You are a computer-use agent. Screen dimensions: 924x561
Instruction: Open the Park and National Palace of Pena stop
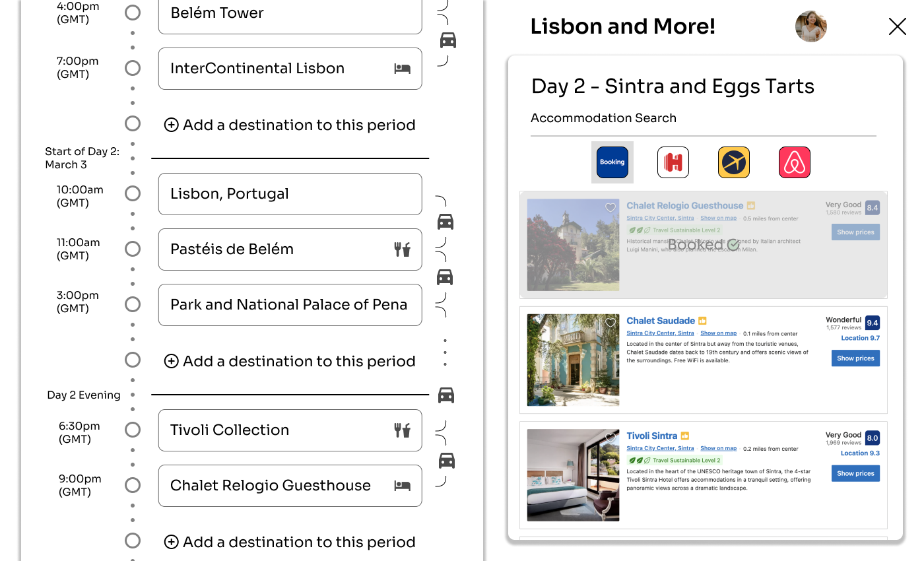tap(290, 305)
